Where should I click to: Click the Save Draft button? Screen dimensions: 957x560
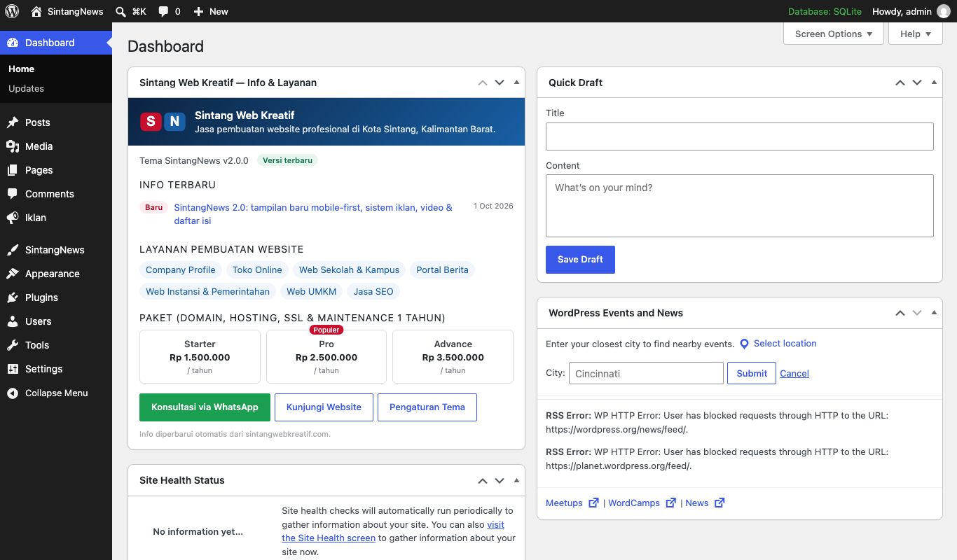pos(580,259)
